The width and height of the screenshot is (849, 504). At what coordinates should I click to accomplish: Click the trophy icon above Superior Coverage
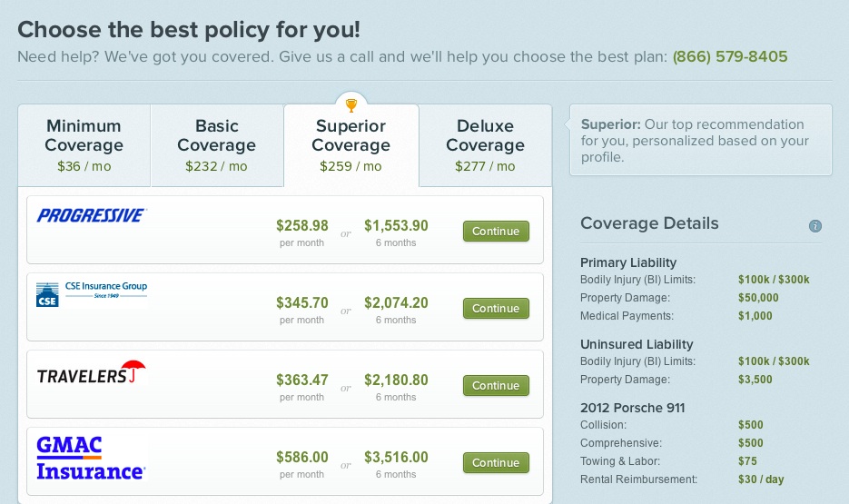click(x=351, y=104)
